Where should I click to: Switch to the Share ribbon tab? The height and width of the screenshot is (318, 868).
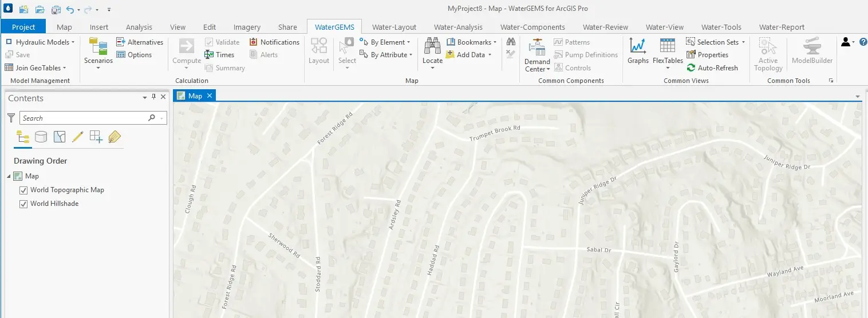point(287,27)
